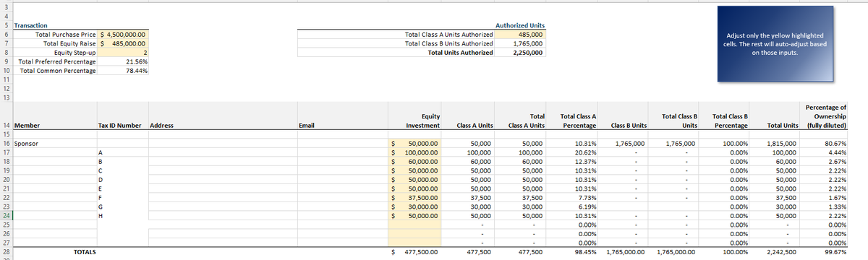Image resolution: width=868 pixels, height=260 pixels.
Task: Click the Total Class A Percentage 20.62%
Action: point(572,152)
